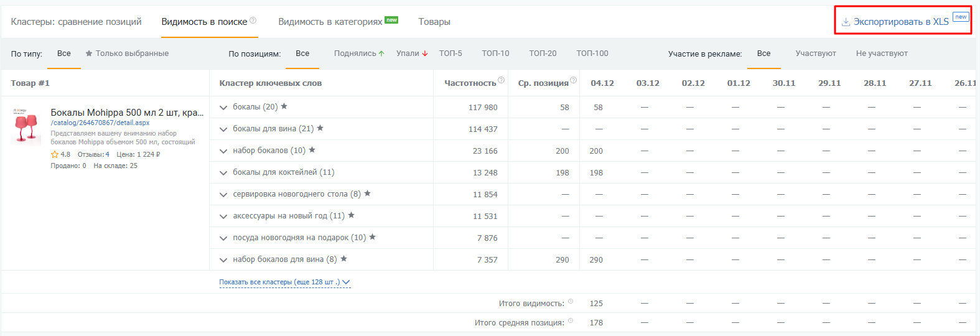This screenshot has height=336, width=980.
Task: Open /catalog/264670867/detail.aspx link
Action: point(100,123)
